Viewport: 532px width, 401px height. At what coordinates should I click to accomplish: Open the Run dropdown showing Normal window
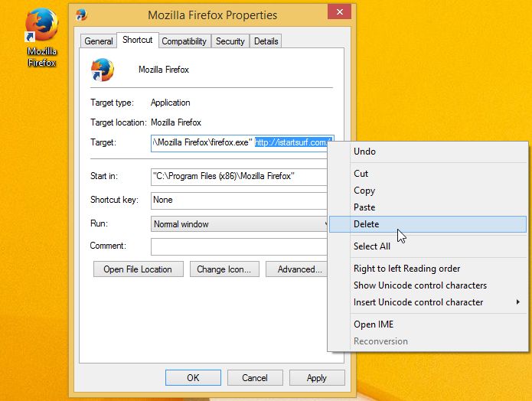tap(239, 224)
